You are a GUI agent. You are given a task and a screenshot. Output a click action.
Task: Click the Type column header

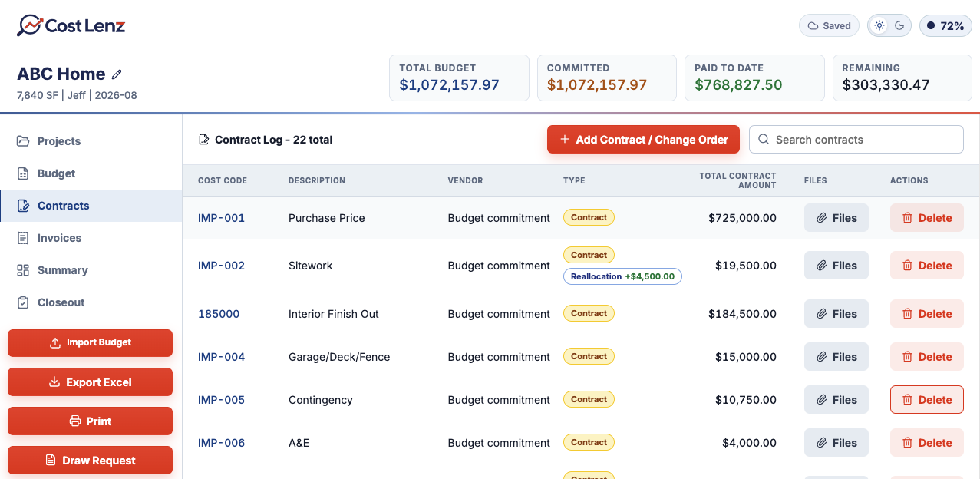click(x=574, y=180)
